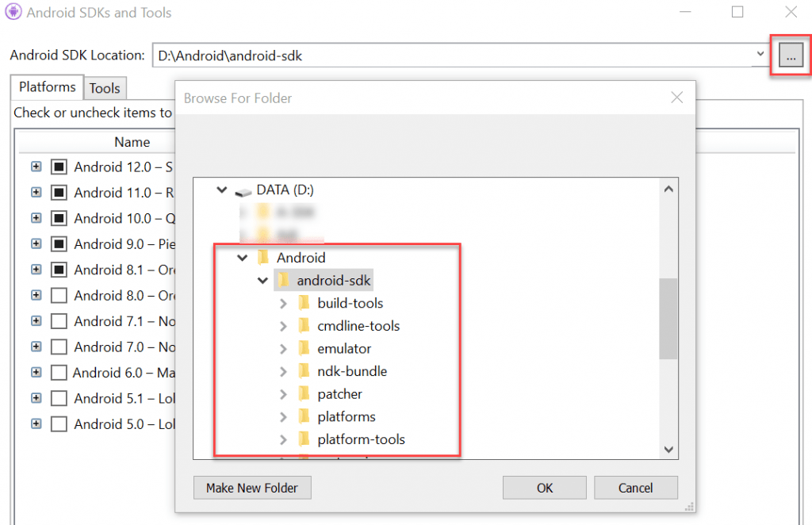Select the platform-tools folder name
812x525 pixels.
[x=362, y=439]
